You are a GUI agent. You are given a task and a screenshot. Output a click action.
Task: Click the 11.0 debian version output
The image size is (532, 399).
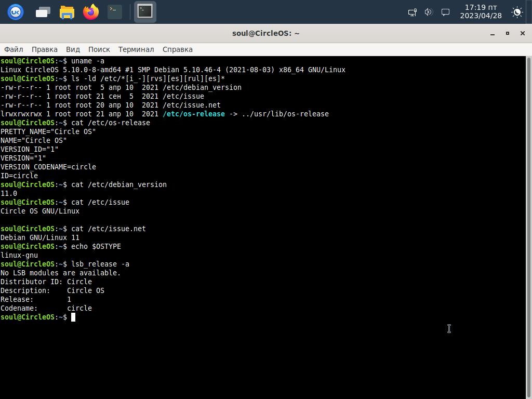pos(9,193)
